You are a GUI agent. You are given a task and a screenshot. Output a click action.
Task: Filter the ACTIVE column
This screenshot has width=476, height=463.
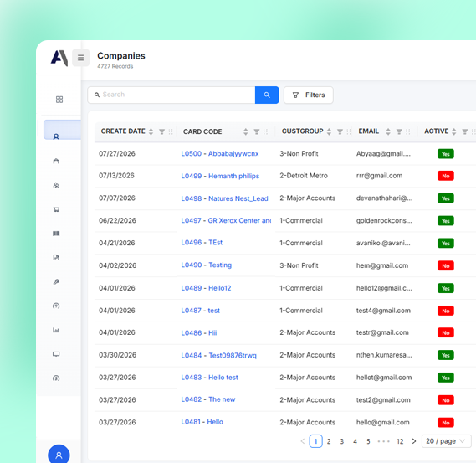465,131
